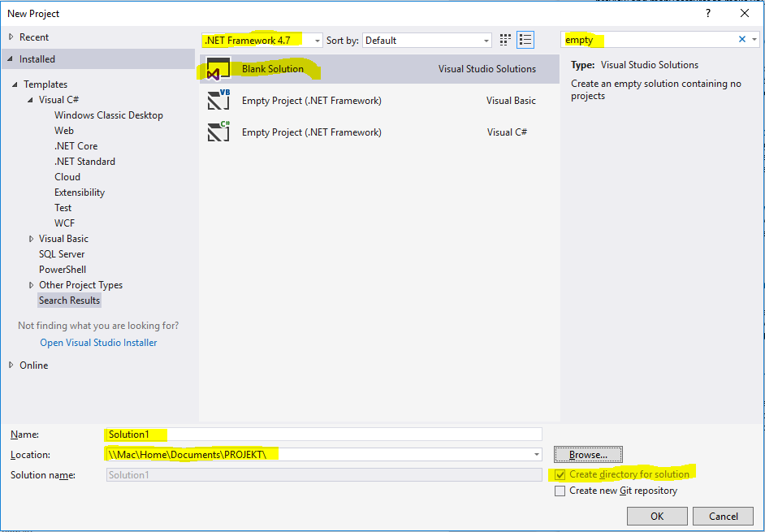Image resolution: width=765 pixels, height=532 pixels.
Task: Click the Cancel button
Action: click(x=723, y=517)
